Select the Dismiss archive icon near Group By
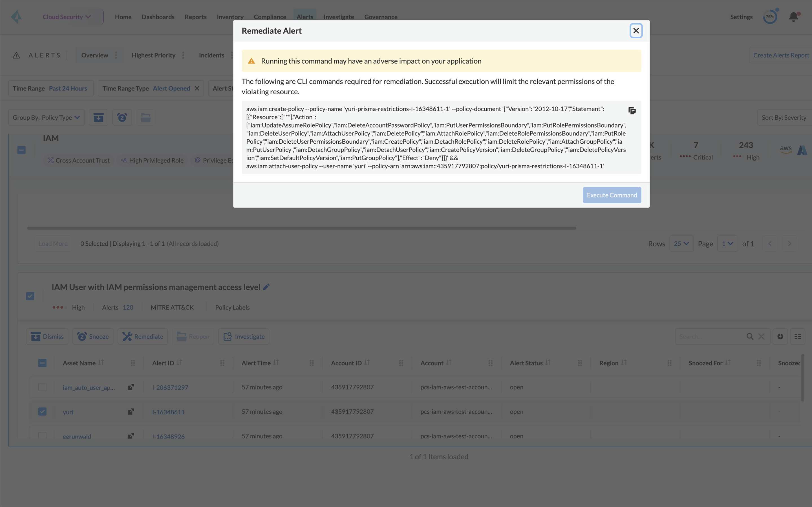Viewport: 812px width, 507px height. coord(98,117)
